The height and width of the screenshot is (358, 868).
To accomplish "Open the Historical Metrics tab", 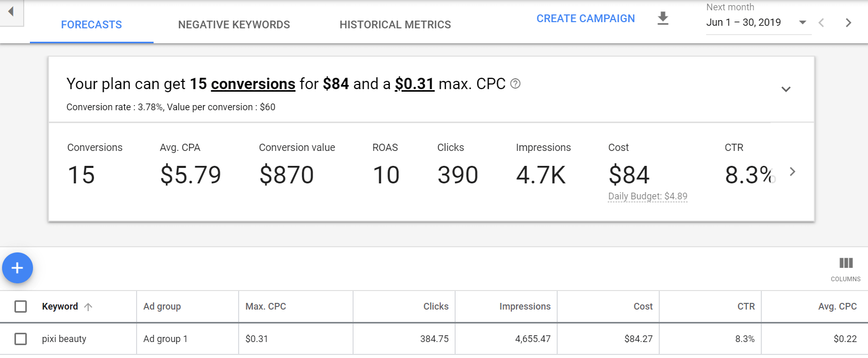I will pos(395,25).
